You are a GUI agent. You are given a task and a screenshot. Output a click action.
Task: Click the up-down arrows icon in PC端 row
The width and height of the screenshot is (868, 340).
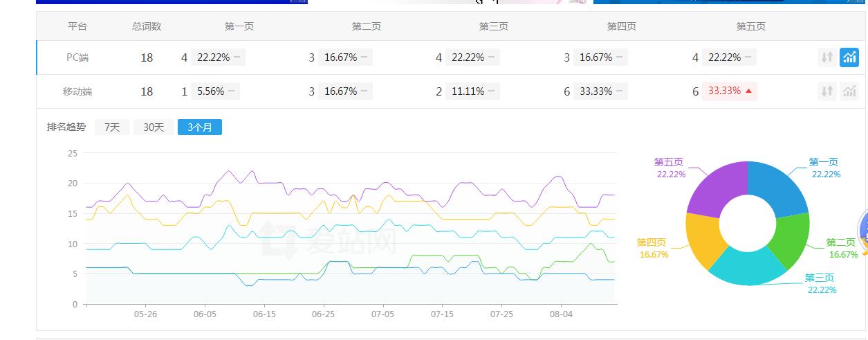click(x=827, y=57)
